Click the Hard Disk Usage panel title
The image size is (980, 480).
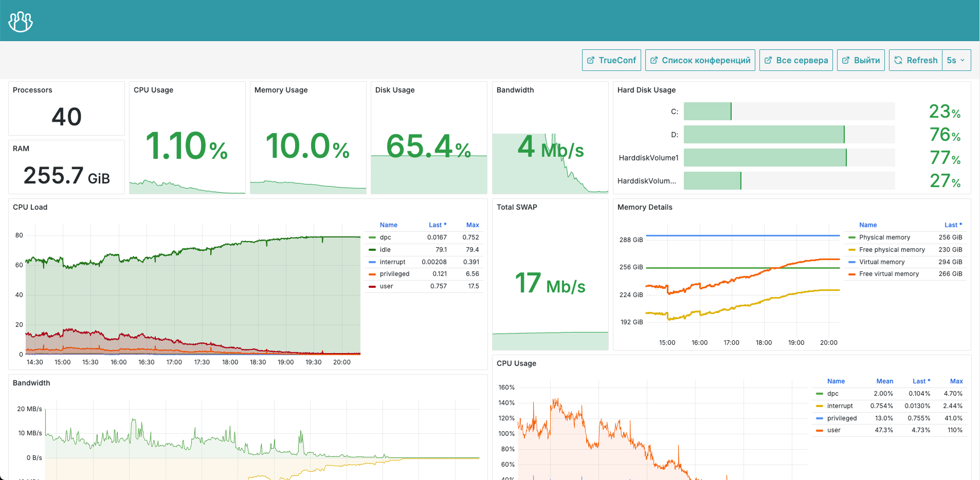tap(646, 90)
